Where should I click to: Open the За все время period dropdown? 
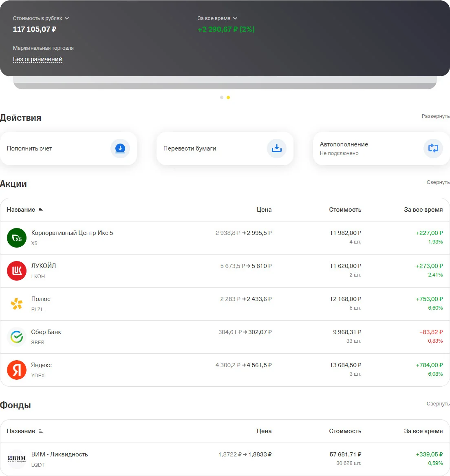click(x=217, y=18)
